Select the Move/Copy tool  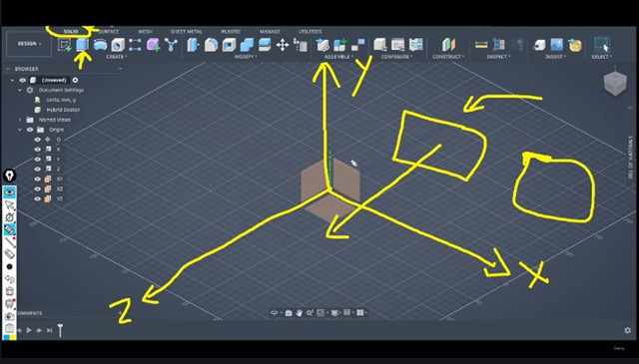pyautogui.click(x=283, y=45)
